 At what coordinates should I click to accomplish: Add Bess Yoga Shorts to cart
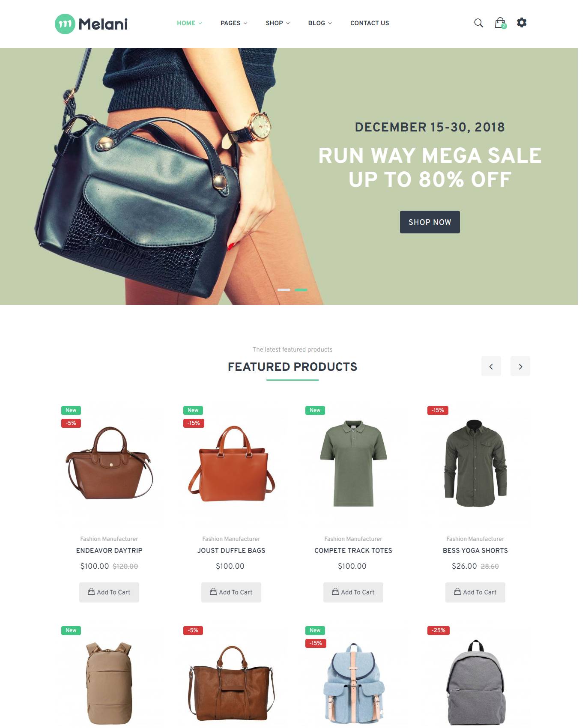tap(475, 592)
